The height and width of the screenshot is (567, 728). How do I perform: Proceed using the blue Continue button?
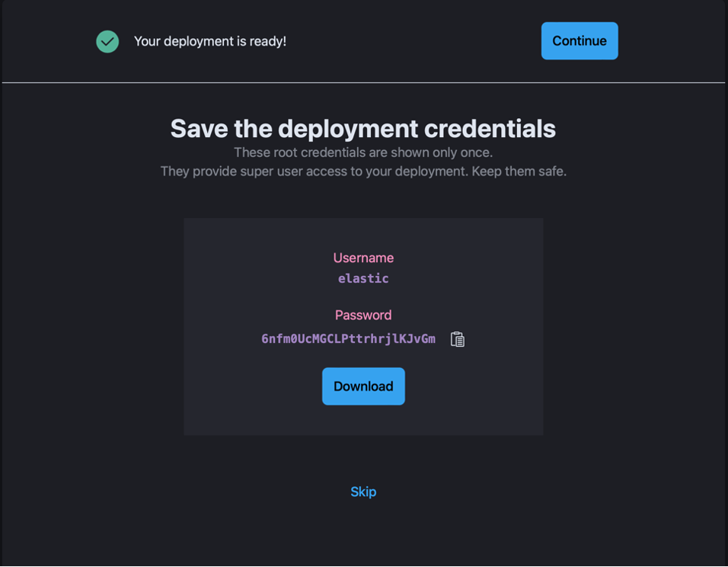[580, 41]
